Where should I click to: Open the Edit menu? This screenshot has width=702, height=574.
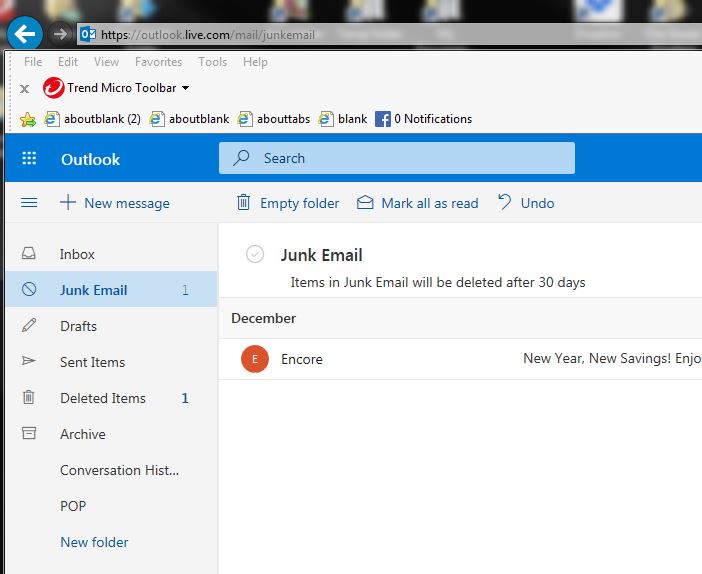tap(68, 62)
